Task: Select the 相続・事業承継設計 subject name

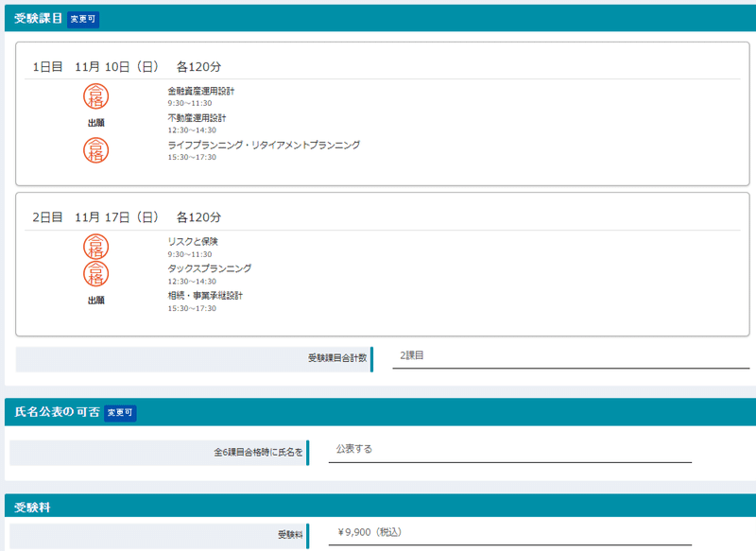Action: 205,296
